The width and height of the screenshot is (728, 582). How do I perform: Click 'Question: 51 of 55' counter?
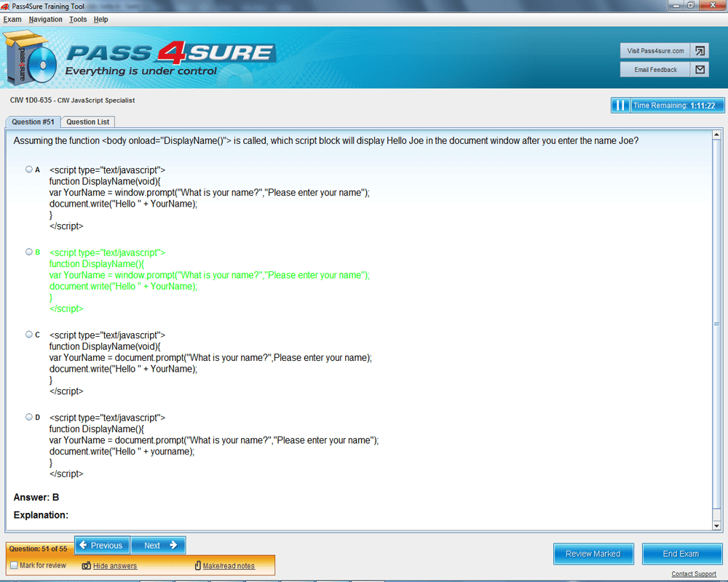click(38, 549)
